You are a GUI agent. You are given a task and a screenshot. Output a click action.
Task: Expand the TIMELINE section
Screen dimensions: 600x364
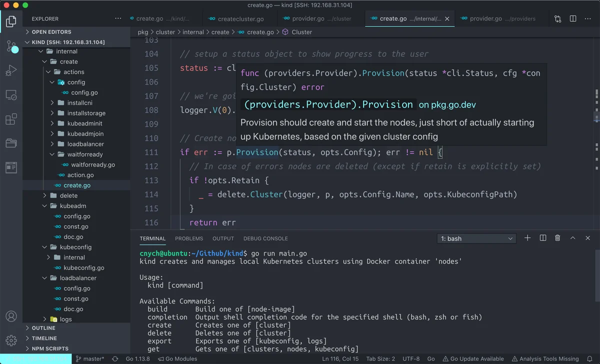point(76,338)
